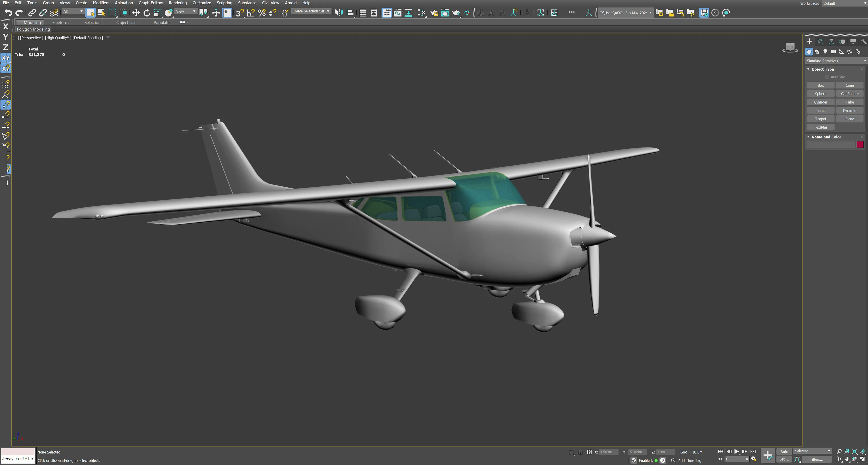Image resolution: width=868 pixels, height=465 pixels.
Task: Toggle the Auto key mode button
Action: tap(784, 451)
